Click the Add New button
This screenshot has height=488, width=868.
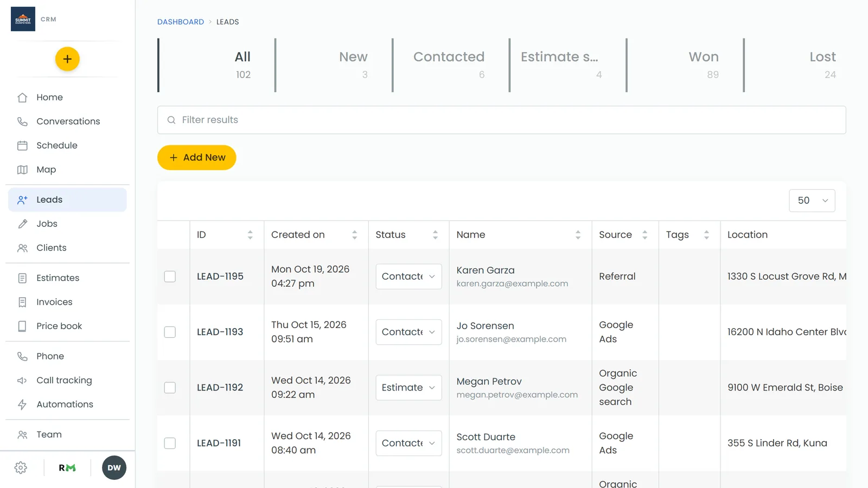(x=197, y=157)
